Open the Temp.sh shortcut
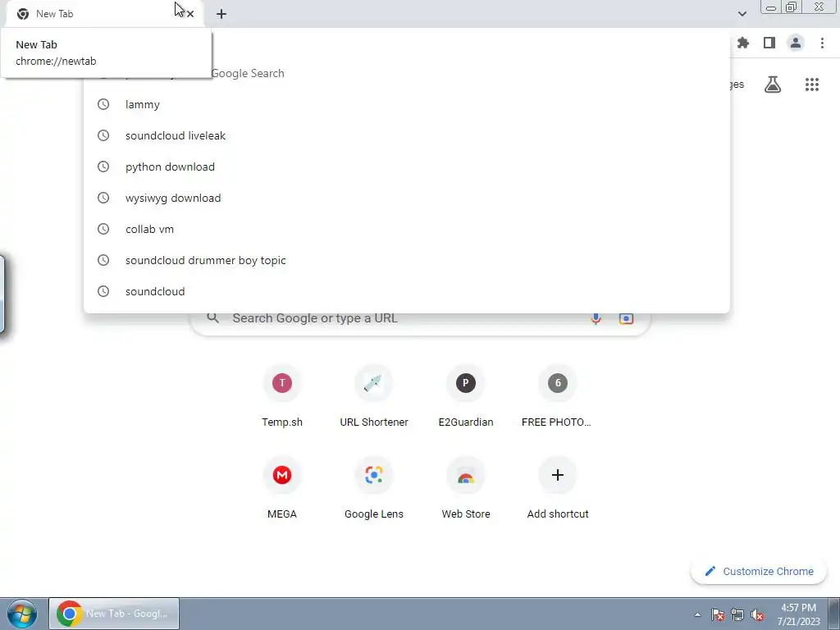 pyautogui.click(x=282, y=398)
